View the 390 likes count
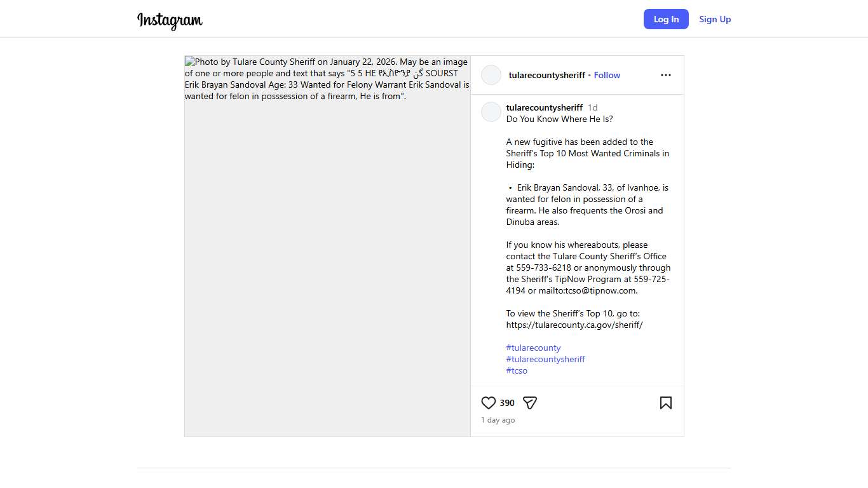868x488 pixels. pyautogui.click(x=507, y=403)
